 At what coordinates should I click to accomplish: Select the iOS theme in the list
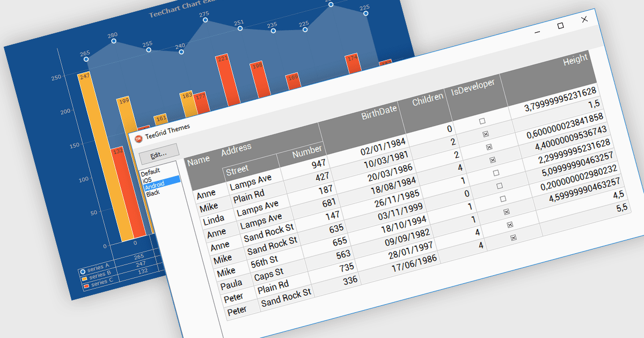(147, 179)
